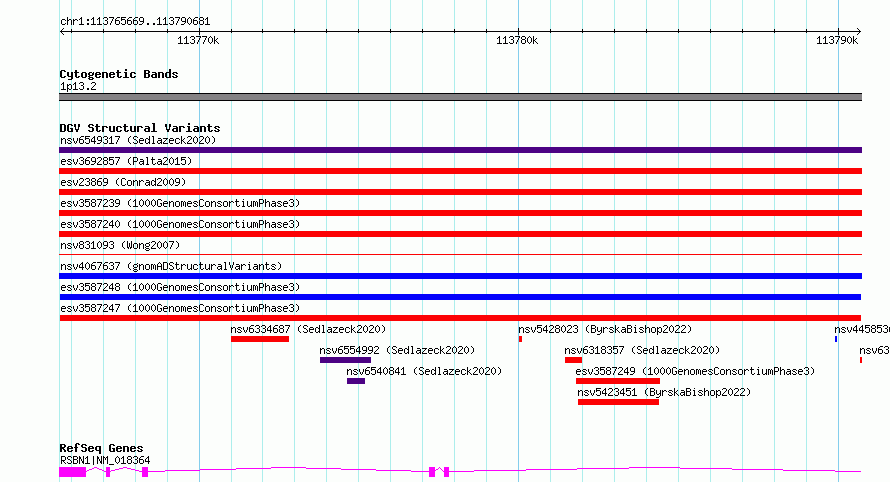Click the red esv23869 variant bar
This screenshot has width=890, height=482.
[460, 192]
